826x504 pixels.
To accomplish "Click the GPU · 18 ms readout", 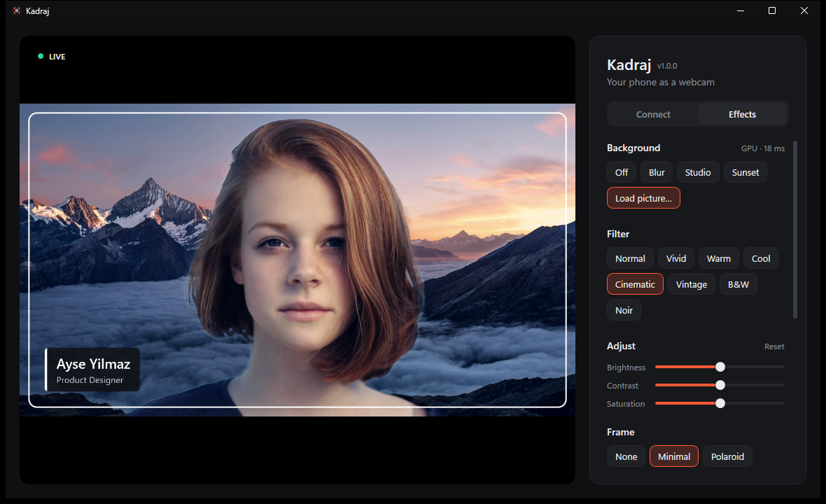I will 762,148.
